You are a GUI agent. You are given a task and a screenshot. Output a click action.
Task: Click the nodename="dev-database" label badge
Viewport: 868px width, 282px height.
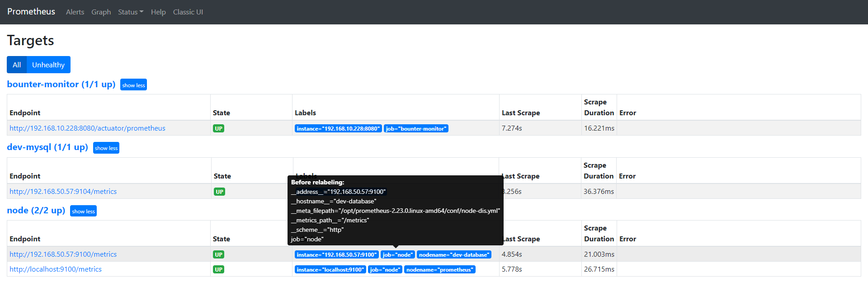click(454, 255)
